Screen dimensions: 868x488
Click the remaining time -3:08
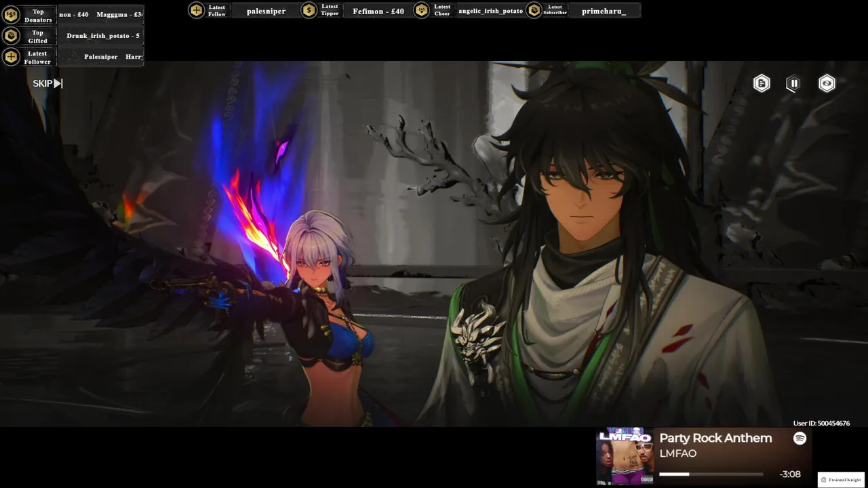pos(790,474)
